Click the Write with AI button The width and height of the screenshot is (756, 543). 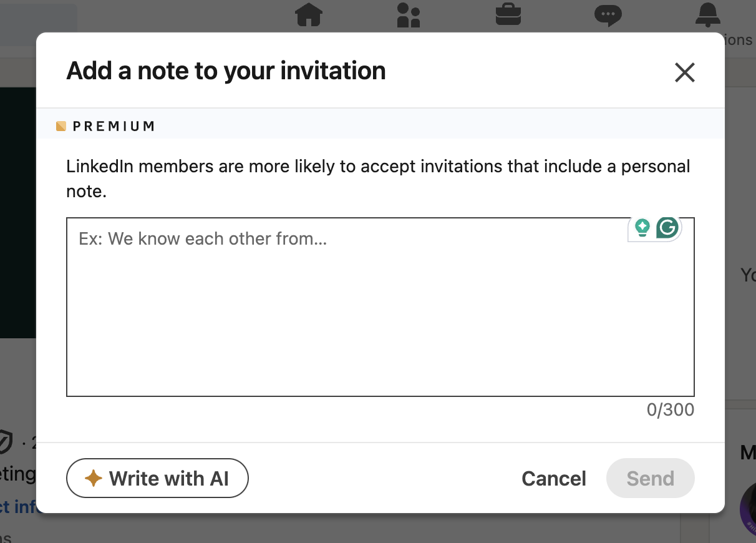[157, 479]
